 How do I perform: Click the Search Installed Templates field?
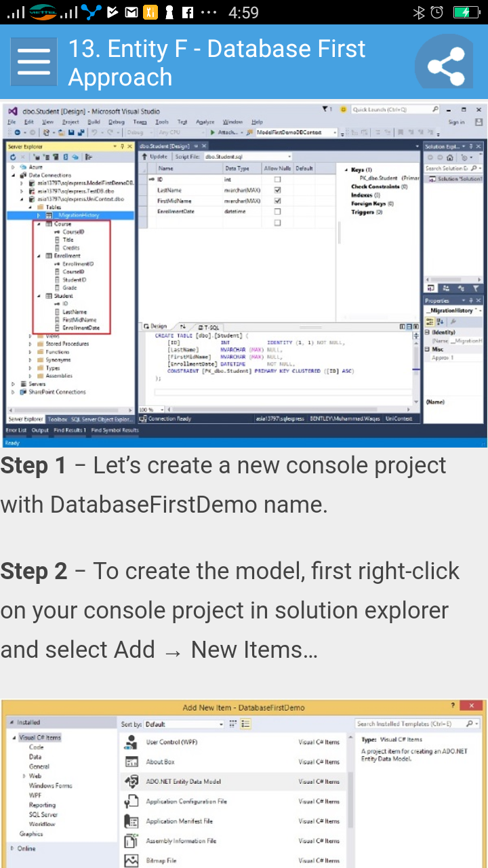tap(418, 724)
